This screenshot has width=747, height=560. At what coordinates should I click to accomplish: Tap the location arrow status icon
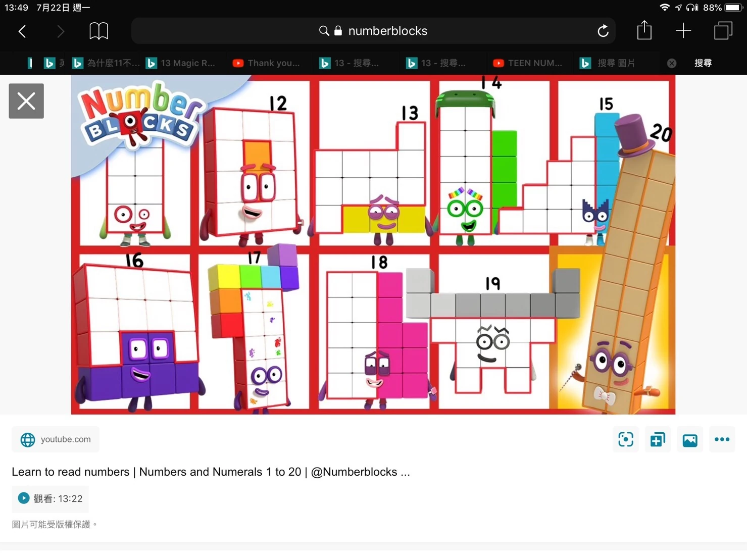click(678, 8)
